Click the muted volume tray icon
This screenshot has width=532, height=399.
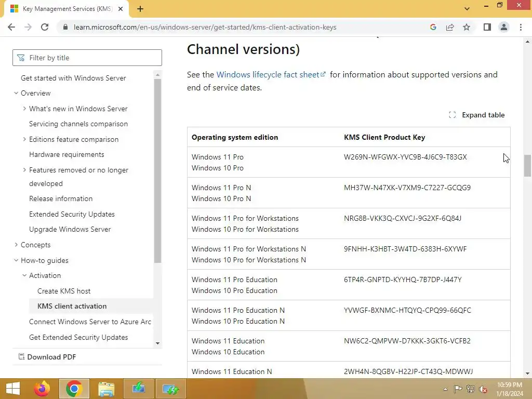(483, 389)
